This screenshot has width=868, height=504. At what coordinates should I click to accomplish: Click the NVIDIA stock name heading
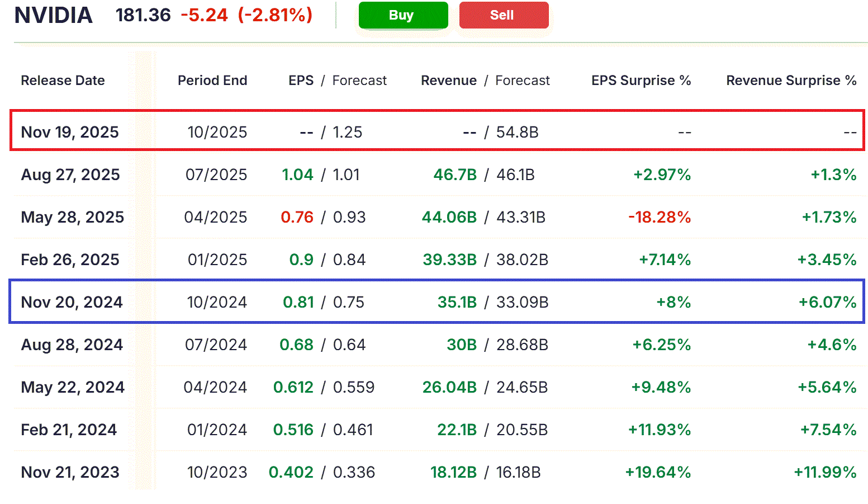tap(53, 15)
